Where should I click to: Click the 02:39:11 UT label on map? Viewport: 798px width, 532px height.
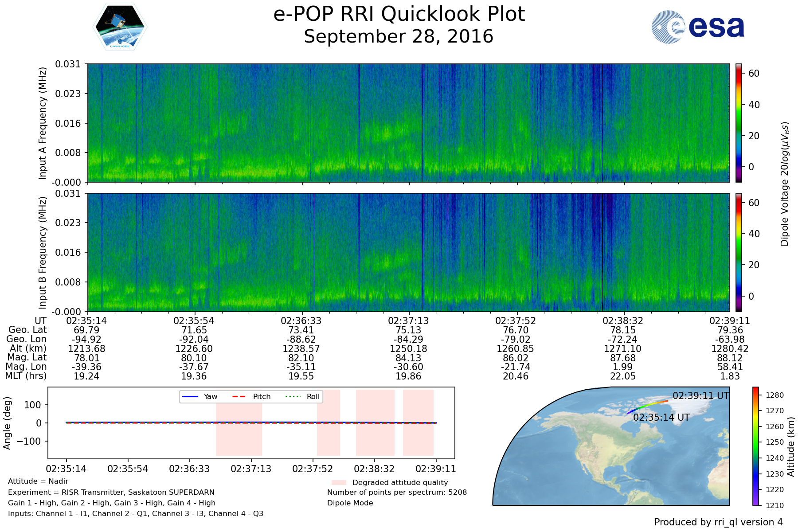pyautogui.click(x=700, y=395)
